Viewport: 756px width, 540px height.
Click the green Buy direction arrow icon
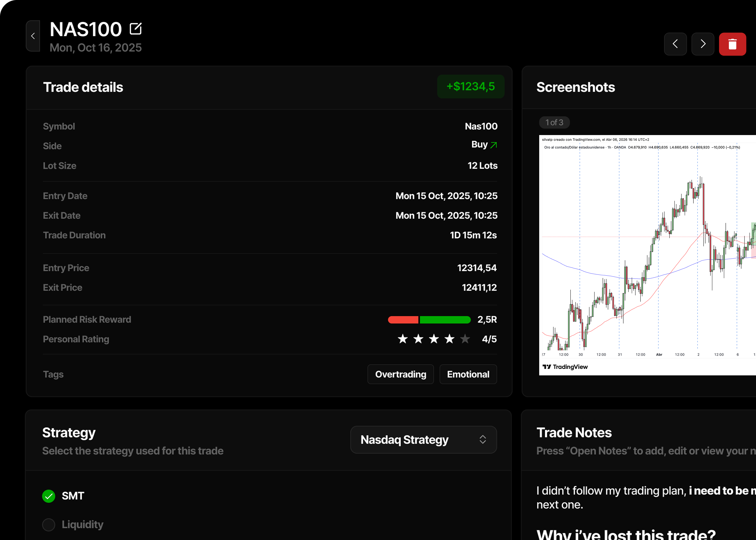tap(493, 145)
